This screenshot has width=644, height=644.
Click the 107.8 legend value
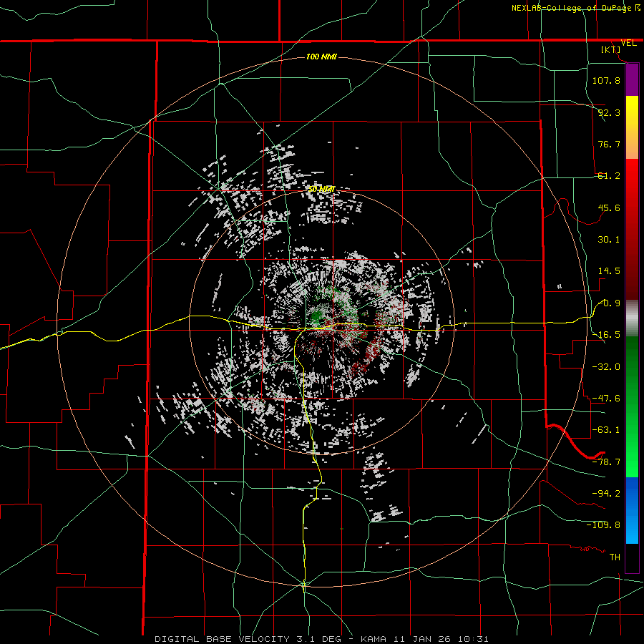pos(606,80)
